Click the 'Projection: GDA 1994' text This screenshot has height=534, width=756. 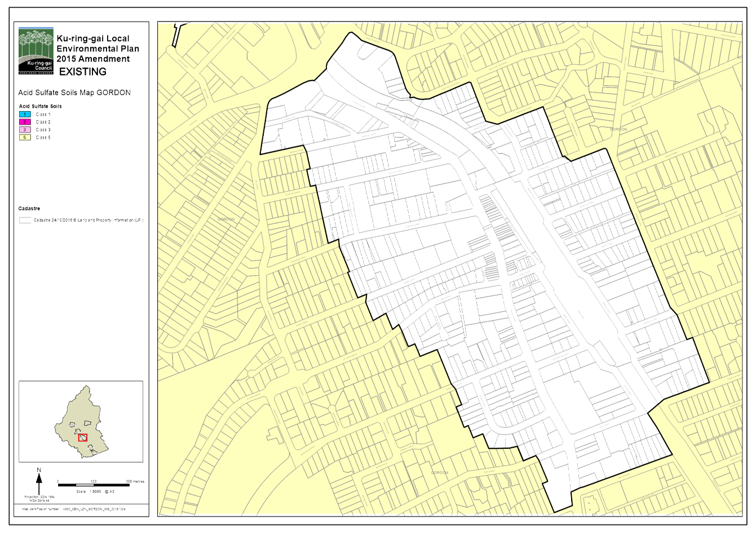coord(38,497)
